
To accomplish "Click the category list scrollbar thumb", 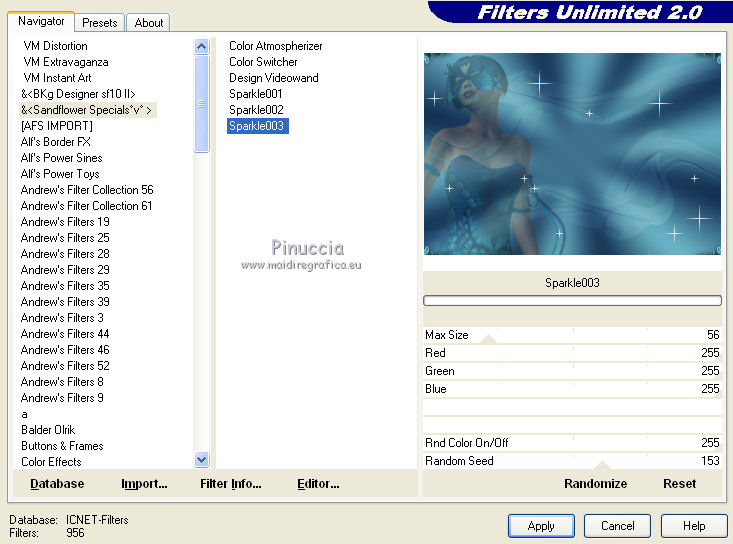I will [x=201, y=104].
